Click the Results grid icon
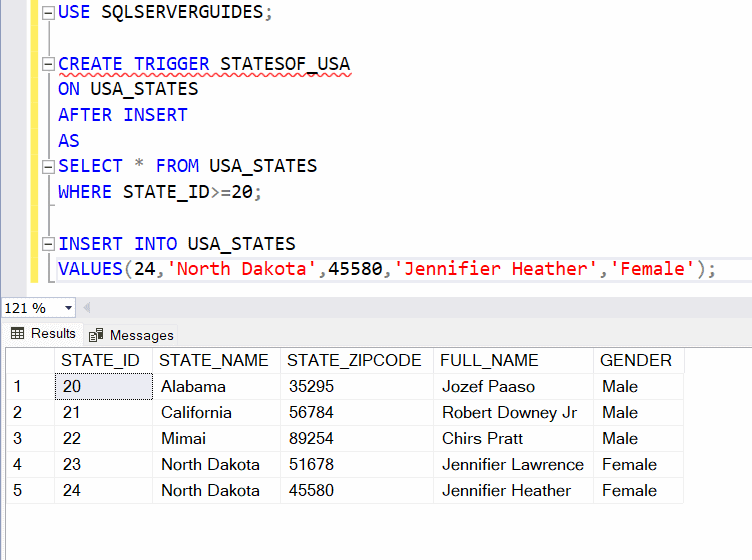The height and width of the screenshot is (560, 752). [17, 333]
